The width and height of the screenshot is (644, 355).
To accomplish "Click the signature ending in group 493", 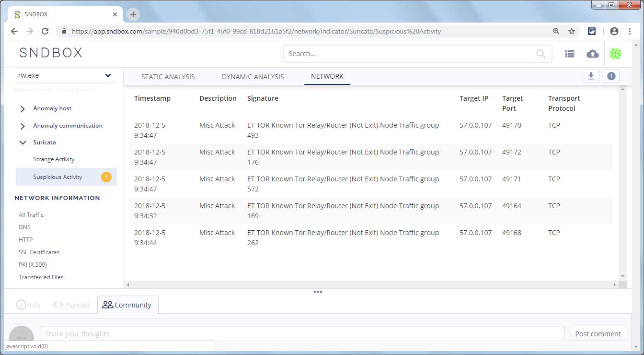I will click(343, 130).
